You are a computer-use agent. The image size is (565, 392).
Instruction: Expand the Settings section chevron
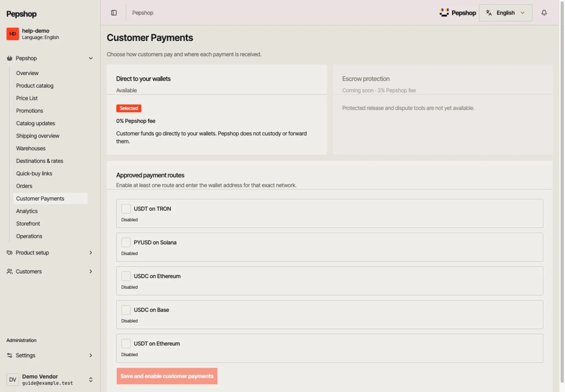pyautogui.click(x=91, y=356)
